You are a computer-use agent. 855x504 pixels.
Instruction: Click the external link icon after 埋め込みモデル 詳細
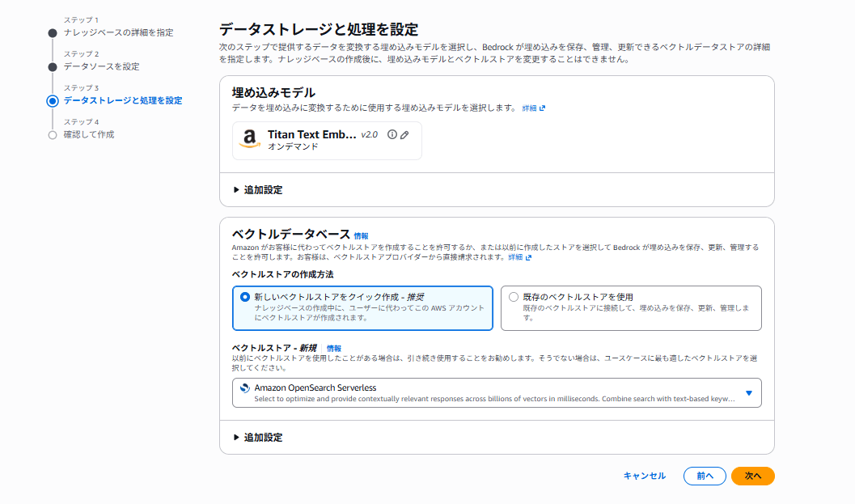(542, 108)
